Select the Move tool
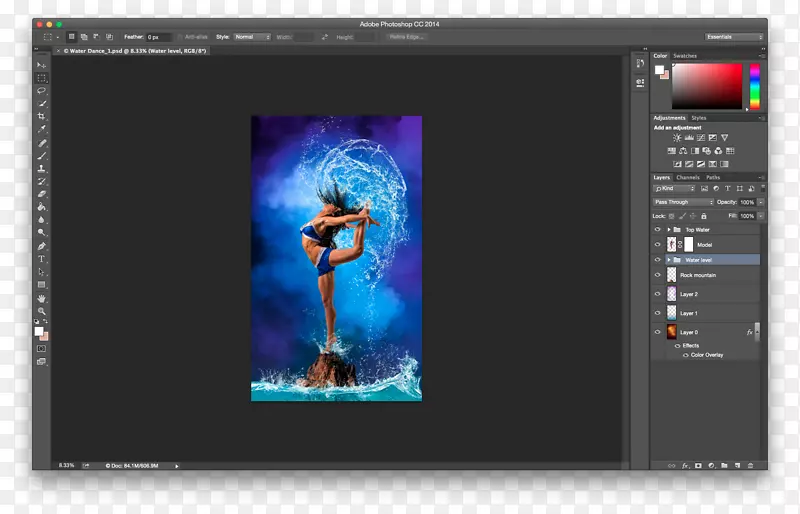The width and height of the screenshot is (800, 514). (42, 65)
